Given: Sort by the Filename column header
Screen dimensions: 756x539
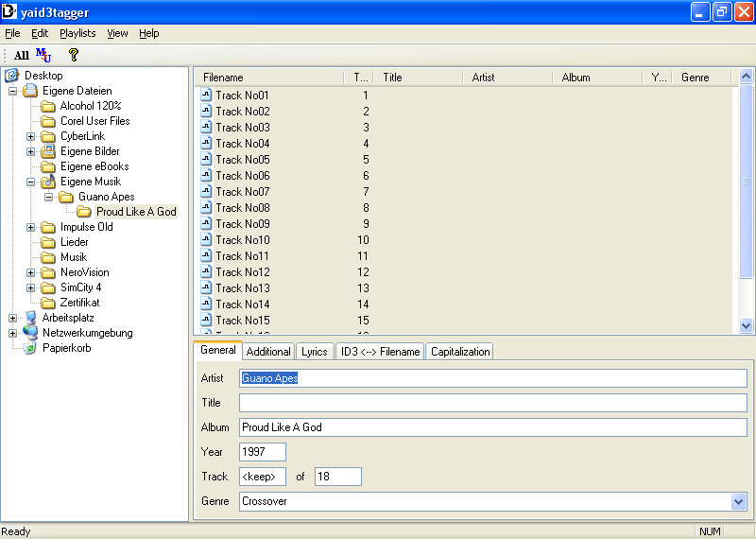Looking at the screenshot, I should [269, 78].
